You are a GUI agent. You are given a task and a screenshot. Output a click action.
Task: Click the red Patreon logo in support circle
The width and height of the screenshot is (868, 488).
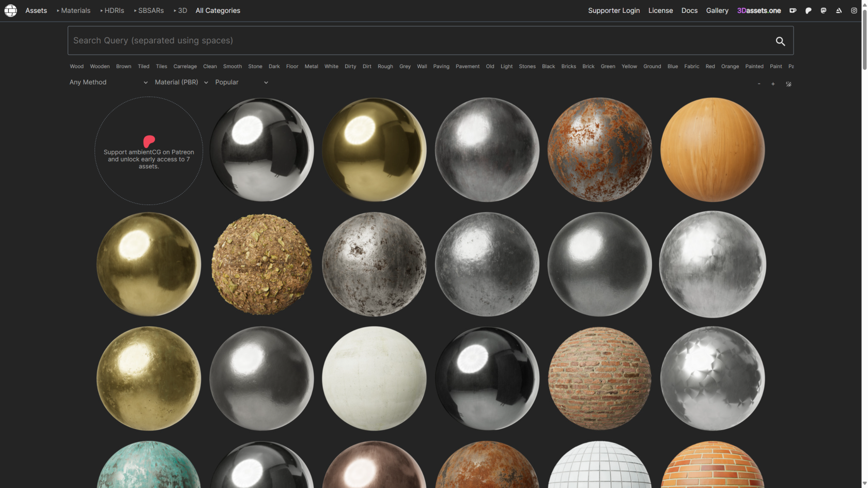(149, 141)
